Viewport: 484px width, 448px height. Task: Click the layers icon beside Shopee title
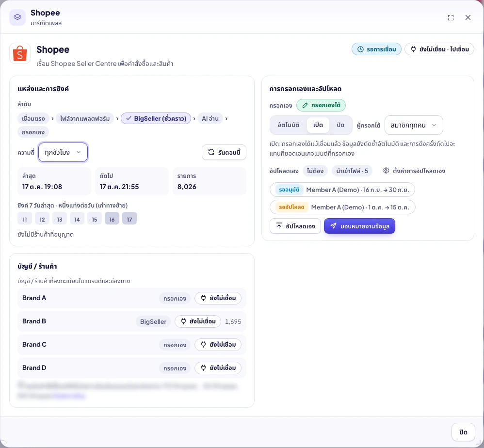[17, 17]
